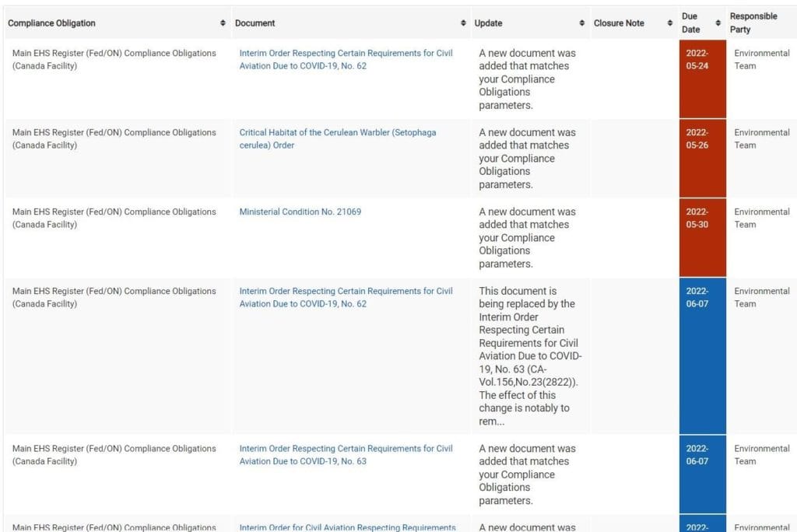
Task: Click Main EHS Register cell in Cerulean Warbler row
Action: [x=114, y=138]
